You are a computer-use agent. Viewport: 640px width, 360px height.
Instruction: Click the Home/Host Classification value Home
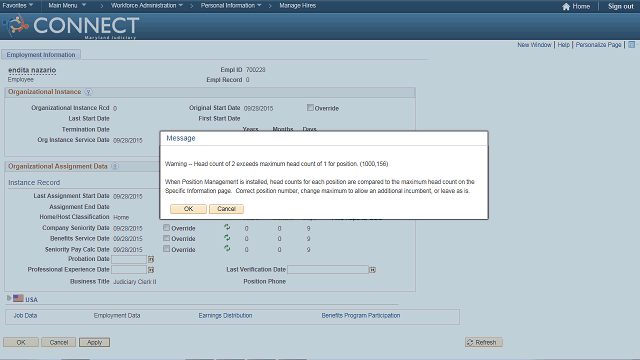121,218
